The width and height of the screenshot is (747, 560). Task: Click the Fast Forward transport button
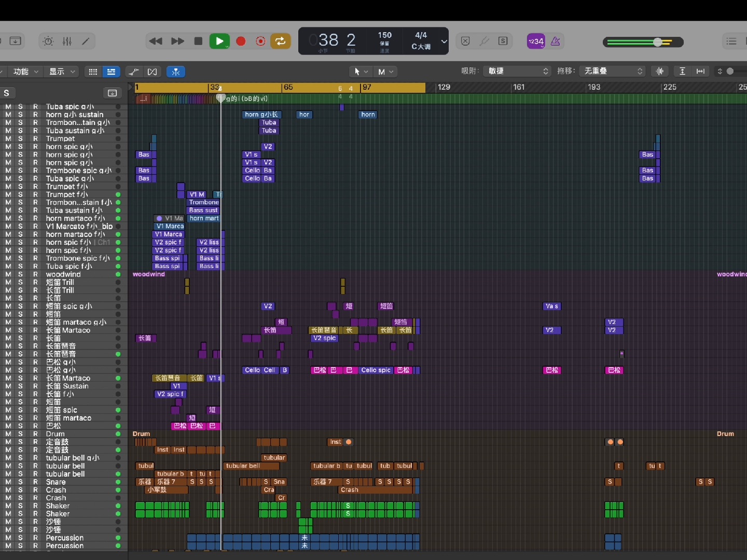(177, 41)
